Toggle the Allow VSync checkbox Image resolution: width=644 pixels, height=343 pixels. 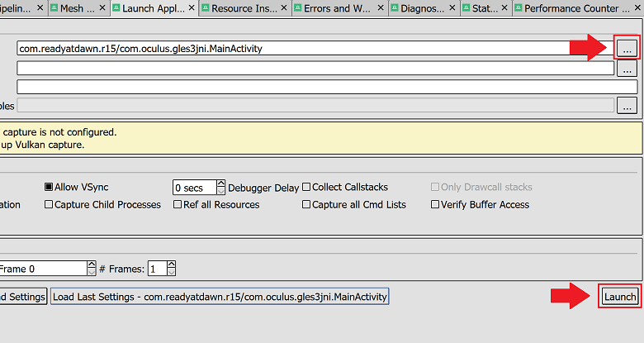(x=49, y=188)
